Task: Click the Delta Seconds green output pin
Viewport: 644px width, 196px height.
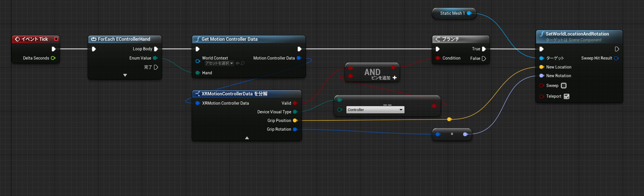Action: 53,58
